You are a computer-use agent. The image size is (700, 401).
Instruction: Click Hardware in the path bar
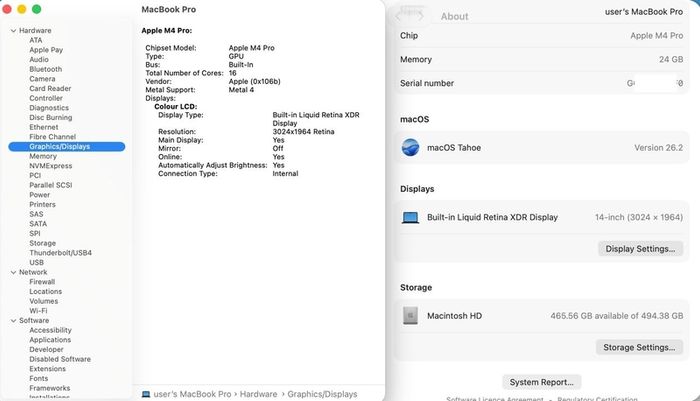click(x=258, y=394)
